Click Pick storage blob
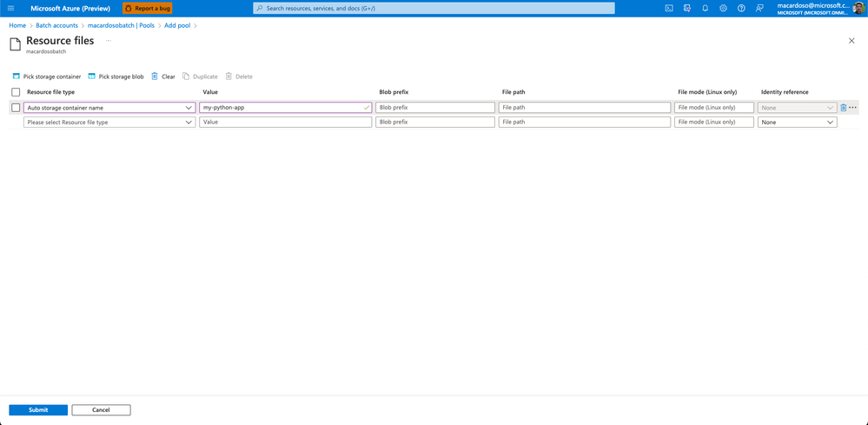The image size is (868, 425). click(116, 76)
